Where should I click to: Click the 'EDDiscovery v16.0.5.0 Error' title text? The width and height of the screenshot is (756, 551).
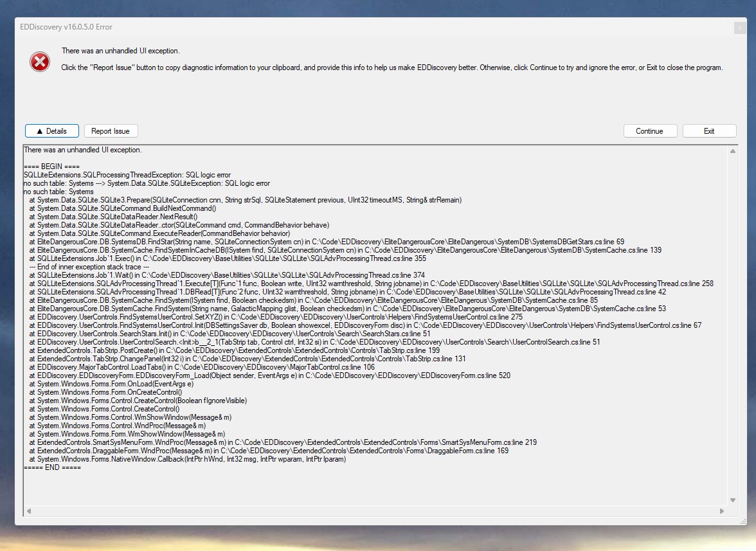[66, 28]
